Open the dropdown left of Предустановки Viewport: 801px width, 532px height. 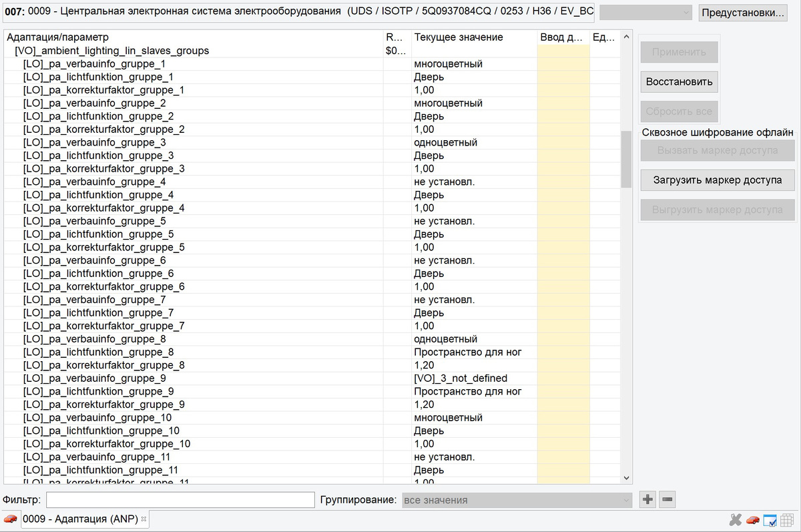click(645, 13)
